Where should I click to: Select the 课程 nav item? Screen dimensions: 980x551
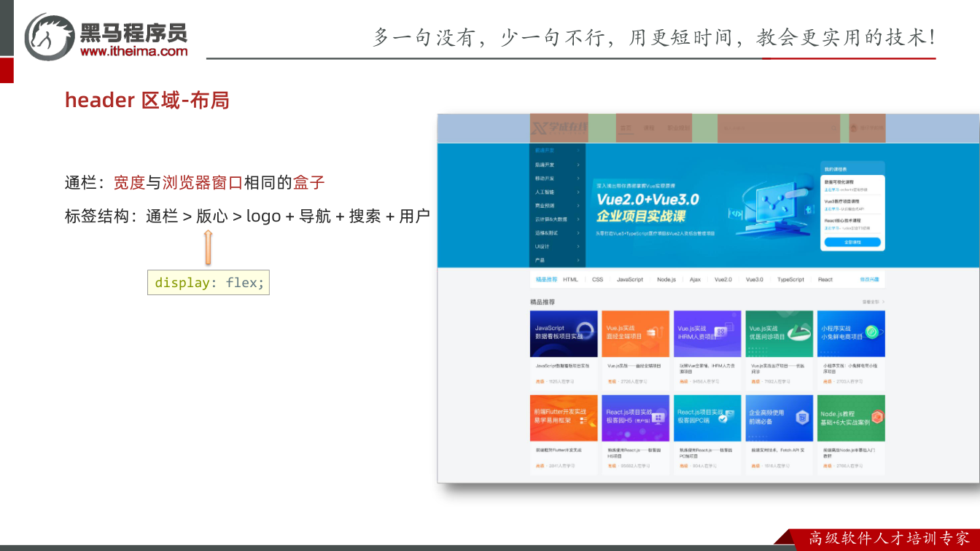[649, 128]
